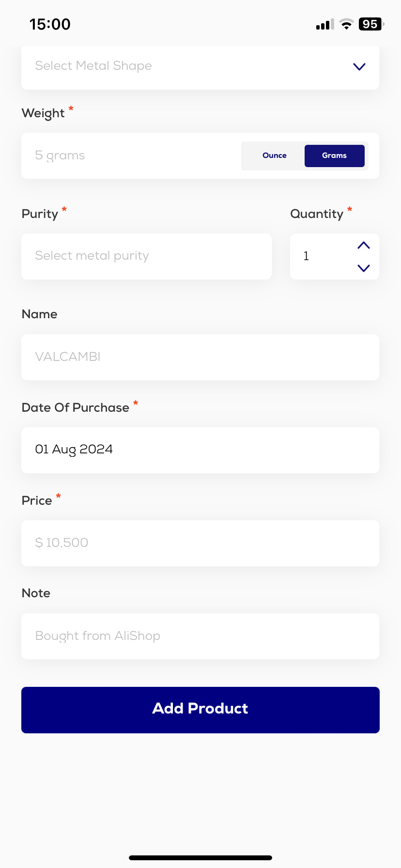Tap the Wi-Fi icon in status bar
The image size is (401, 868).
click(x=346, y=24)
